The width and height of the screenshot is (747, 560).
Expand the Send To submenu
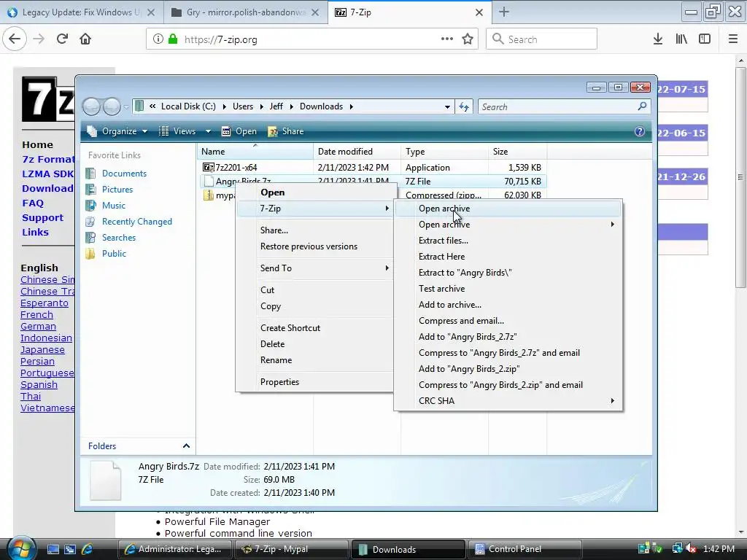(315, 268)
